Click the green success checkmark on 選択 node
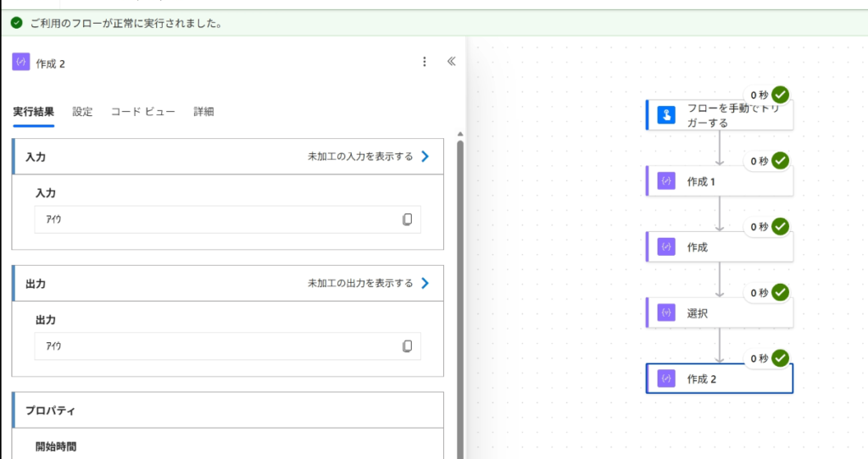This screenshot has width=868, height=459. 781,293
